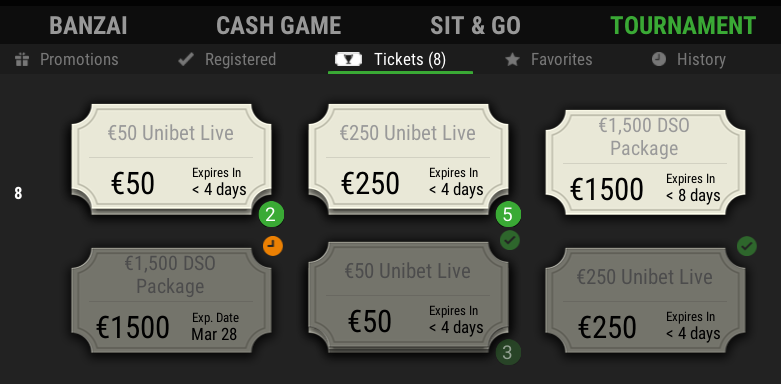Open the History section

[x=688, y=60]
